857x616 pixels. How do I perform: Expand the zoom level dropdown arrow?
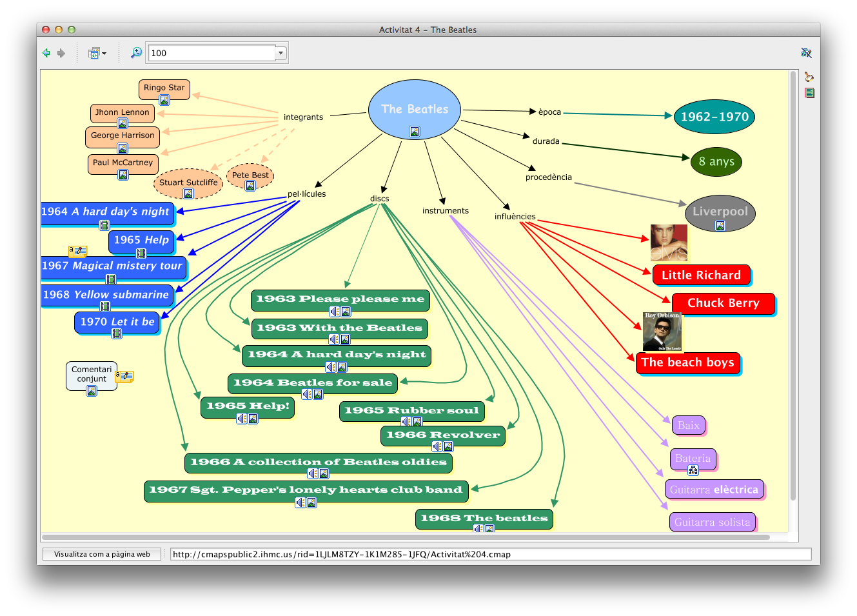[x=281, y=53]
